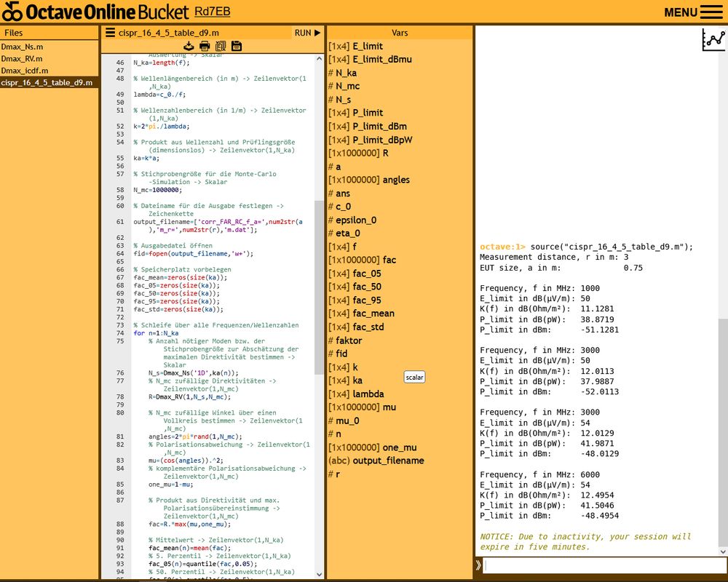
Task: Open the Dmax_RV.m file
Action: pyautogui.click(x=50, y=58)
